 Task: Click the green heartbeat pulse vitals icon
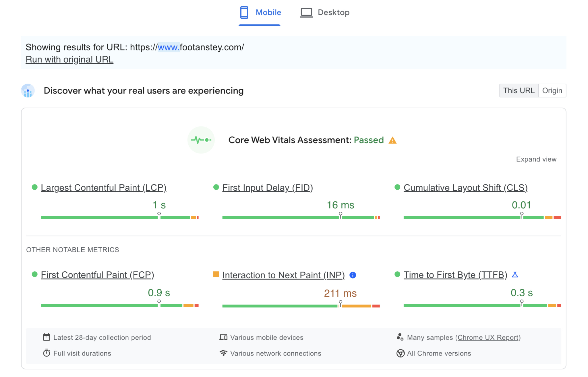click(x=201, y=140)
